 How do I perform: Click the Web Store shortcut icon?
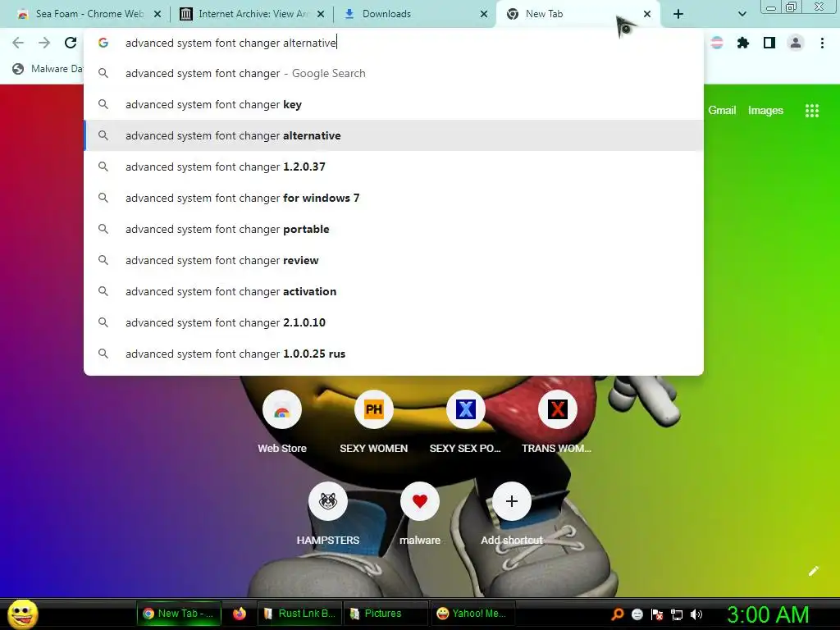pyautogui.click(x=282, y=410)
